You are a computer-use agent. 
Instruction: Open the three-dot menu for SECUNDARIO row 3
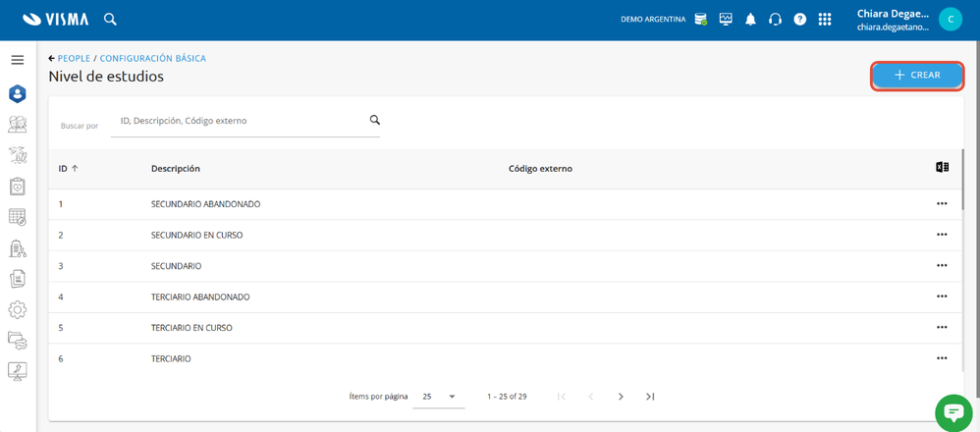point(942,266)
